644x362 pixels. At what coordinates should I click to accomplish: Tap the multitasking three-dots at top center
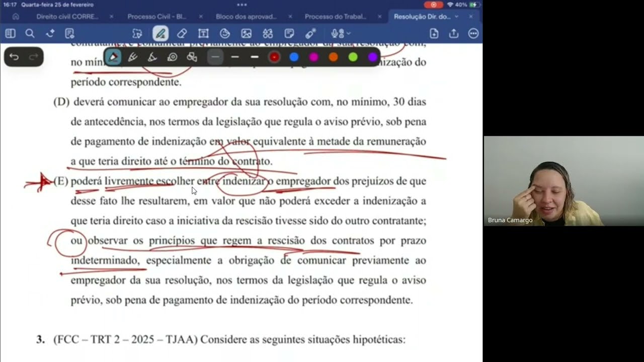tap(242, 5)
